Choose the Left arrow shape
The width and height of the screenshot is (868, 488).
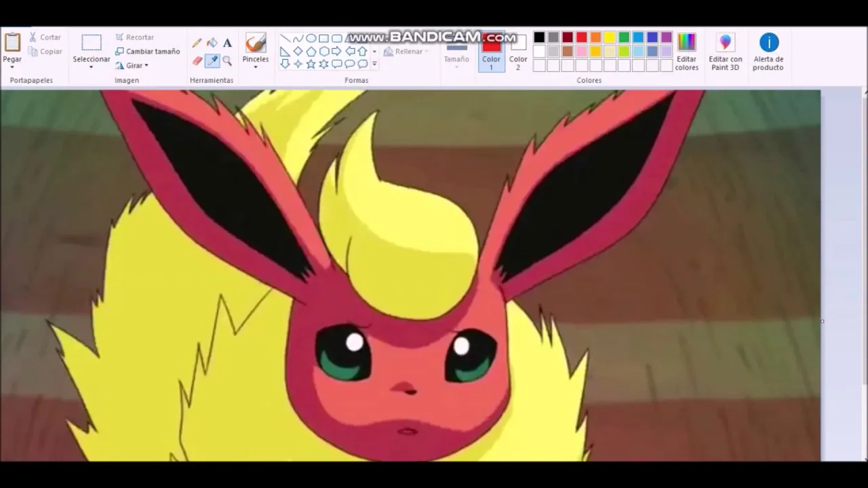pyautogui.click(x=350, y=51)
